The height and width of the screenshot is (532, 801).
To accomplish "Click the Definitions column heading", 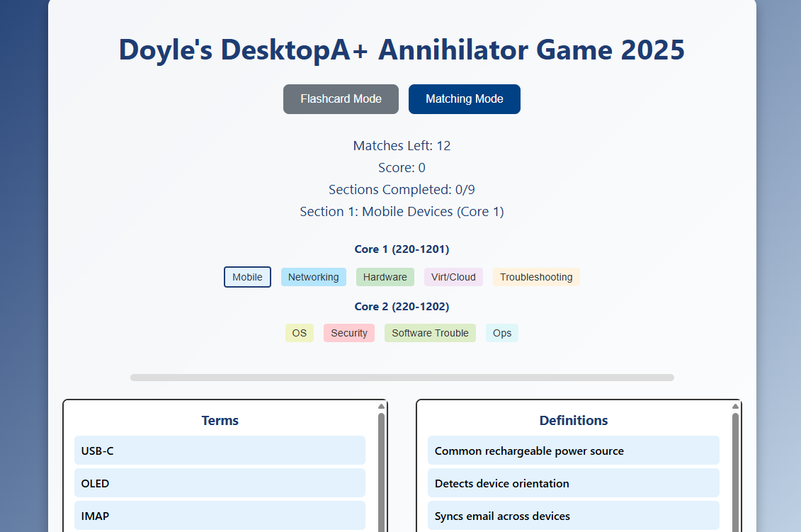I will pos(574,420).
